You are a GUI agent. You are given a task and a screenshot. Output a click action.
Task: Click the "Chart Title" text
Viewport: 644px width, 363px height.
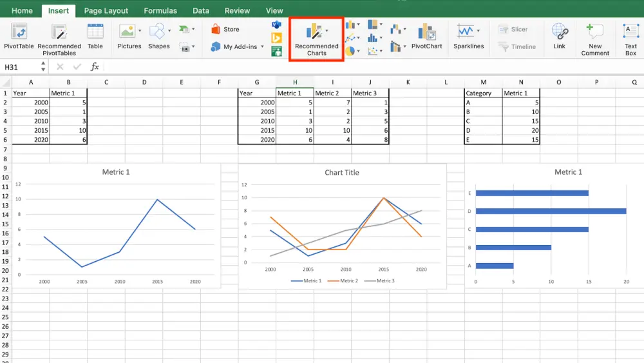click(342, 173)
